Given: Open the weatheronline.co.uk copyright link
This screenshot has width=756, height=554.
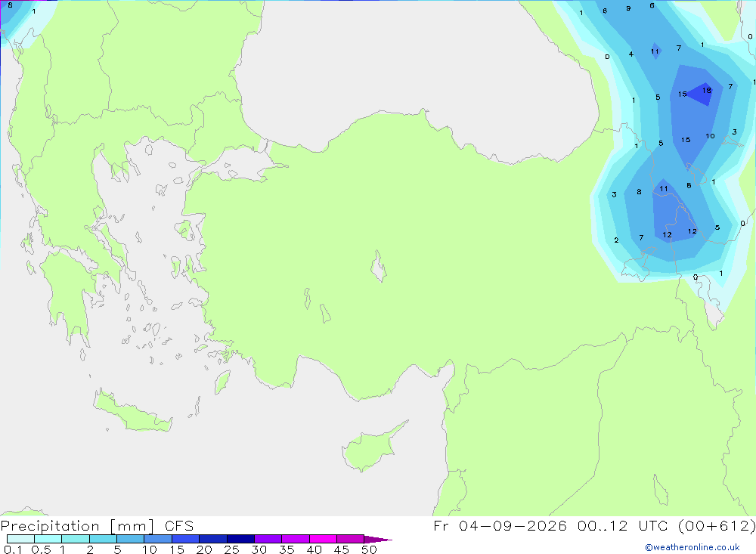Looking at the screenshot, I should [x=692, y=547].
